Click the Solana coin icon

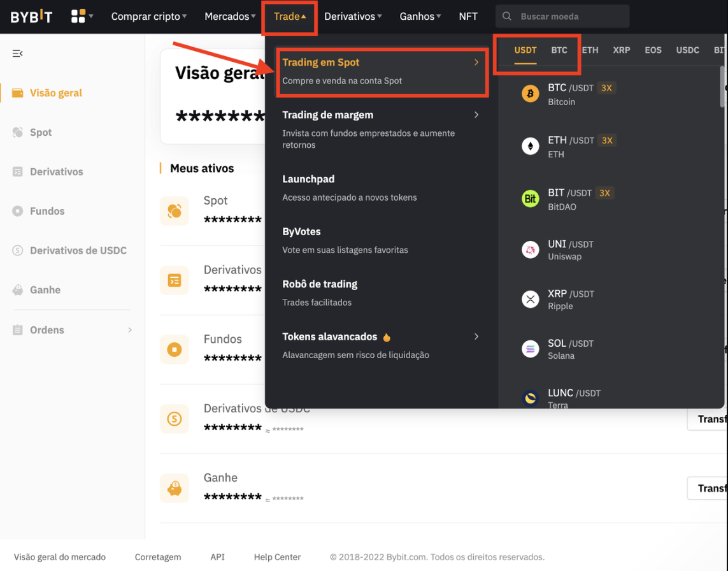coord(530,349)
